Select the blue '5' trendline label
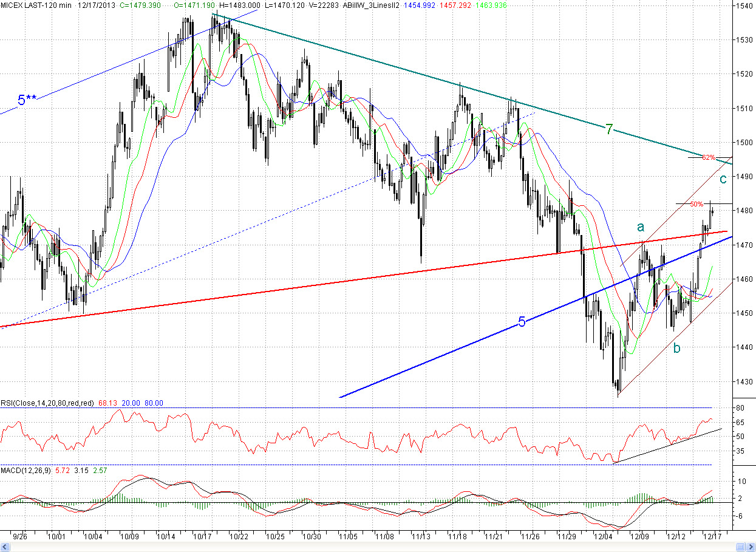Screen dimensions: 756x552 [522, 322]
